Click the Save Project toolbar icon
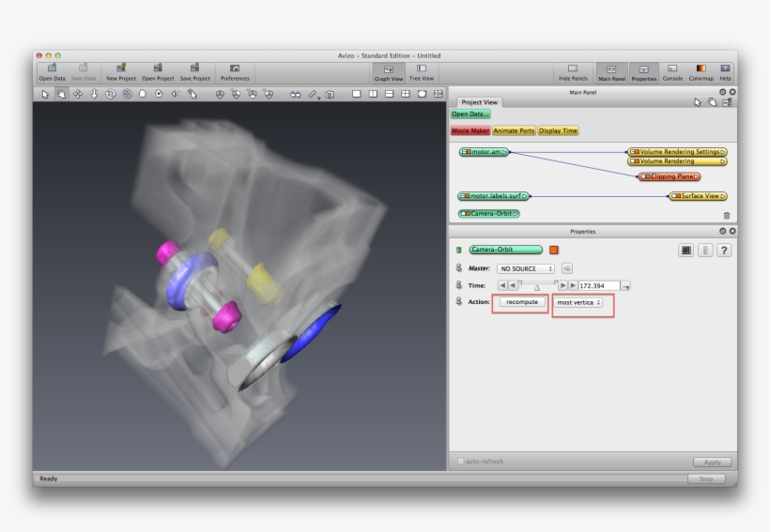 [x=194, y=72]
